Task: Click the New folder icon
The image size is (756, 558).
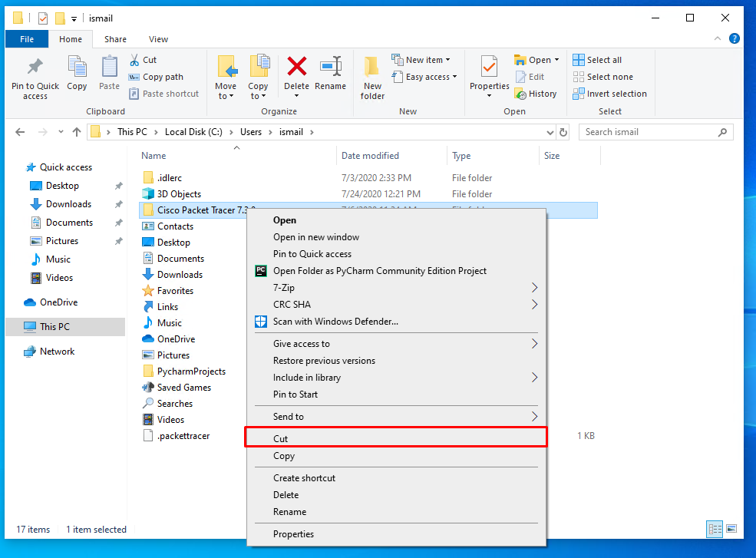Action: tap(372, 67)
